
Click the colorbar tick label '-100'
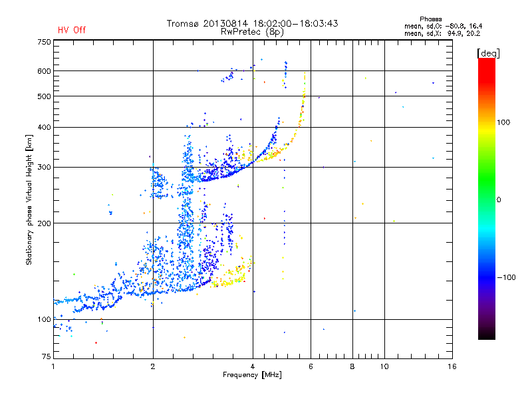click(x=506, y=277)
